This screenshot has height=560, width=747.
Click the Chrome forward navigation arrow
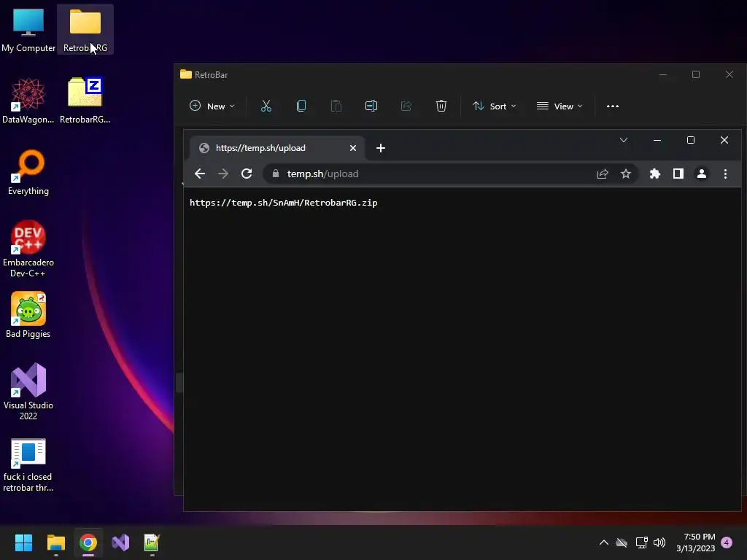pos(223,174)
